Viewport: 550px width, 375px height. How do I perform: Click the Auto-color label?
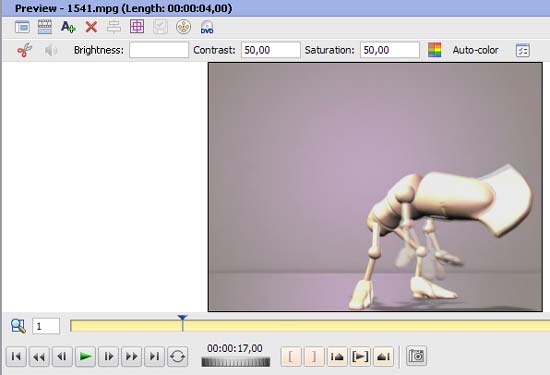pos(475,50)
